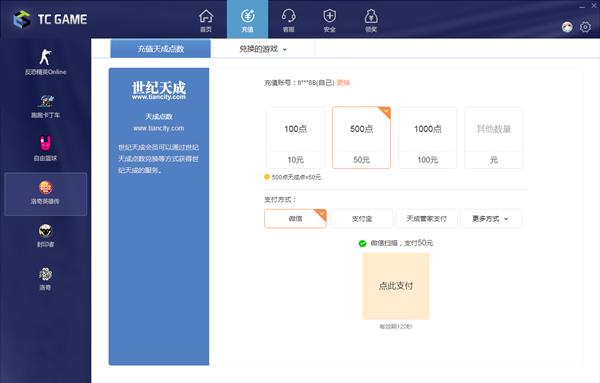
Task: Click the 天成点数 heading in blue panel
Action: point(159,116)
